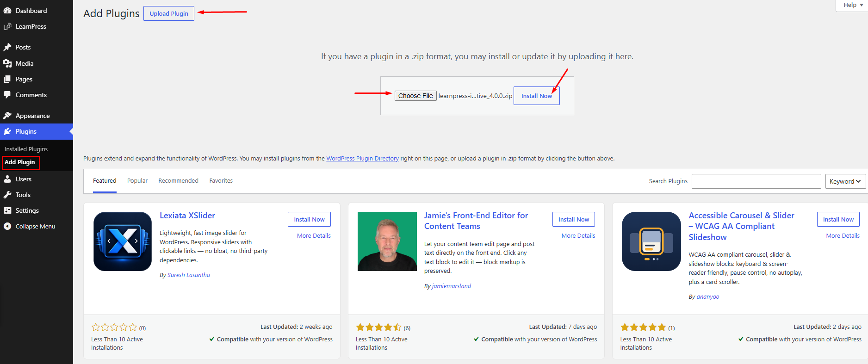The height and width of the screenshot is (364, 868).
Task: Click the Plugins plug icon
Action: tap(7, 131)
